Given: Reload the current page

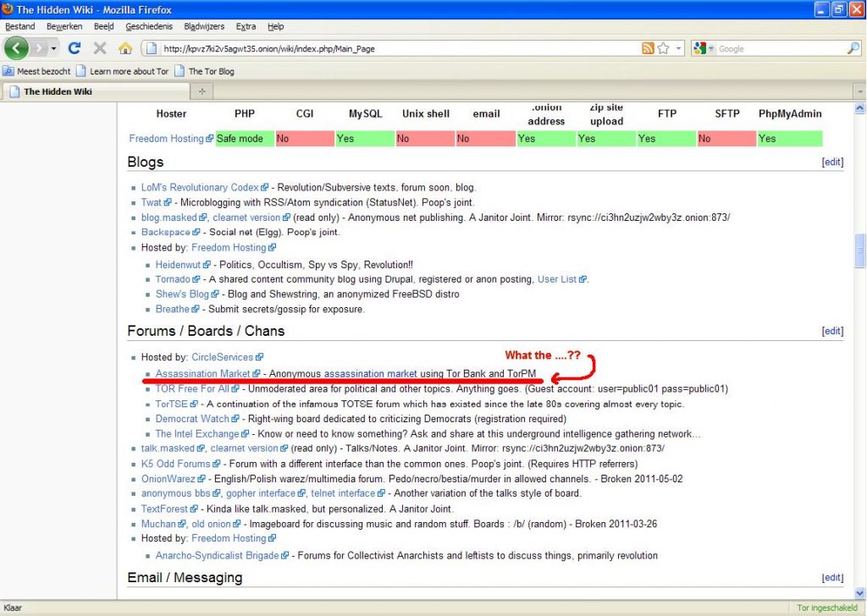Looking at the screenshot, I should pos(75,48).
